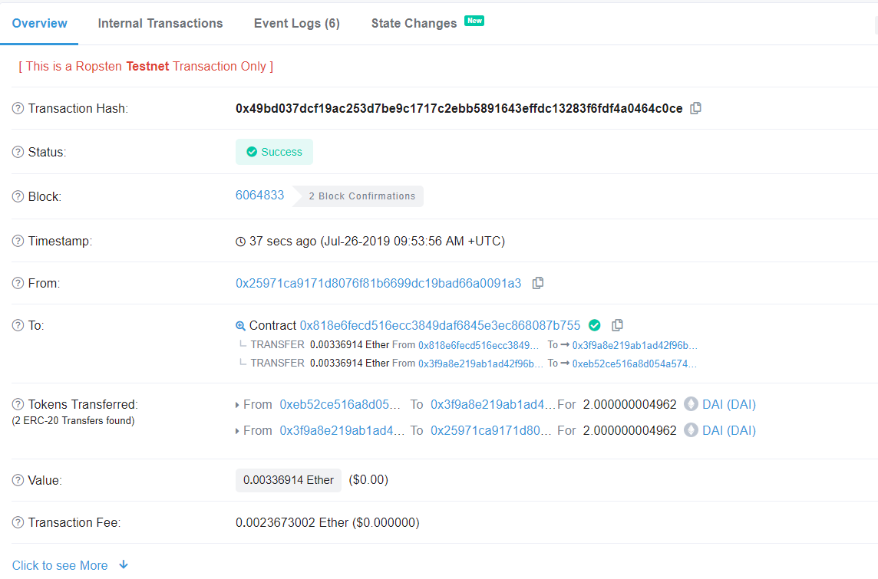Switch to the Internal Transactions tab
This screenshot has width=878, height=579.
160,23
